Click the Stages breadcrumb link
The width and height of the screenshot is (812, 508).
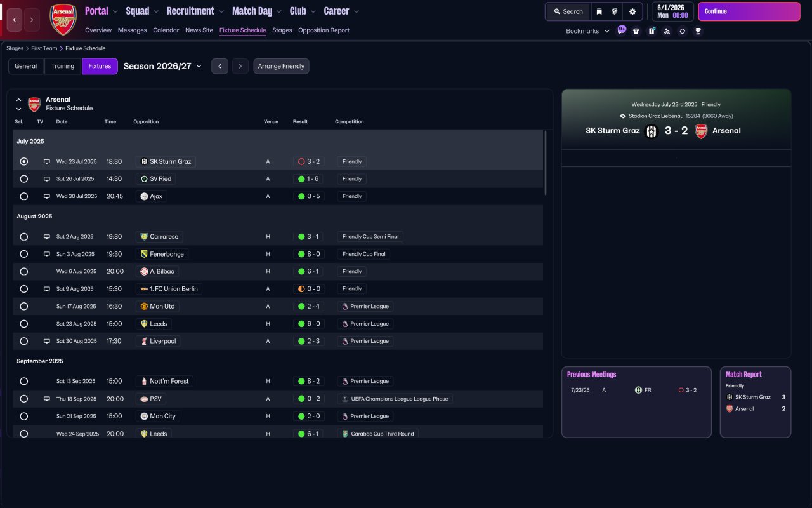coord(15,48)
